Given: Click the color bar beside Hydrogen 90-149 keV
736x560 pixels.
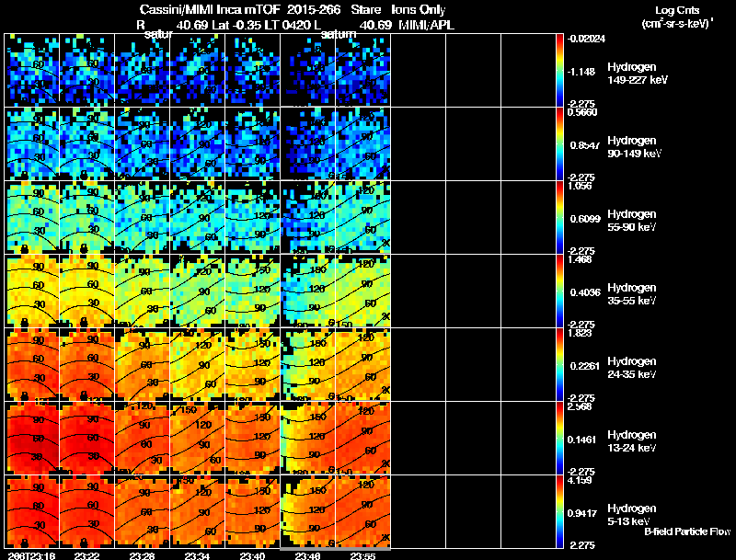Looking at the screenshot, I should pos(559,143).
